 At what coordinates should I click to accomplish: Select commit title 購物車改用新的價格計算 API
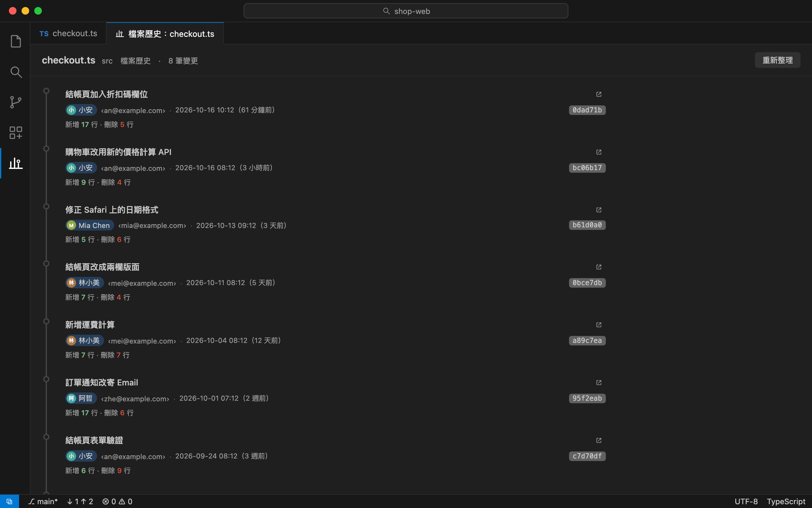(x=118, y=152)
